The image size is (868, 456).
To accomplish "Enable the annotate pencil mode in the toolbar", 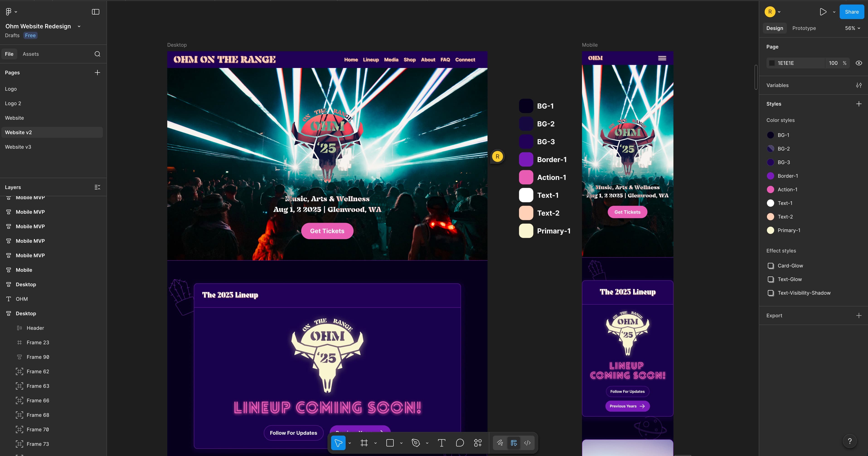I will 500,443.
